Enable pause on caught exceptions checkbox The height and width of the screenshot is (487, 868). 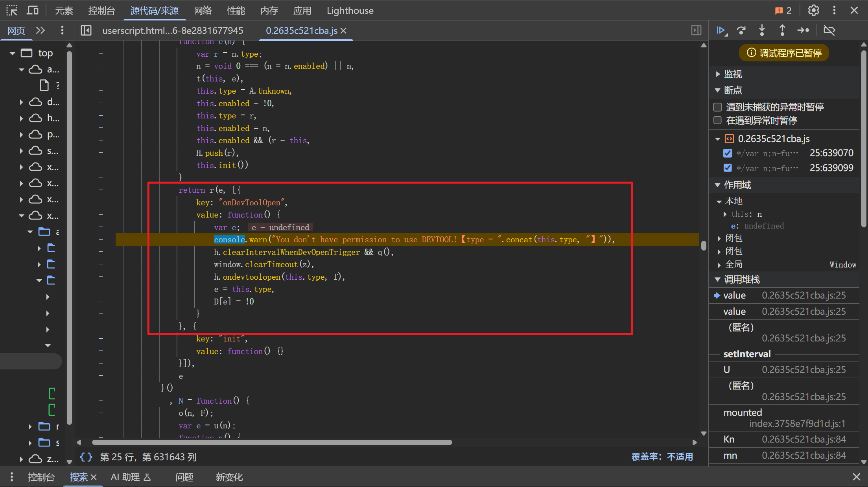coord(718,120)
